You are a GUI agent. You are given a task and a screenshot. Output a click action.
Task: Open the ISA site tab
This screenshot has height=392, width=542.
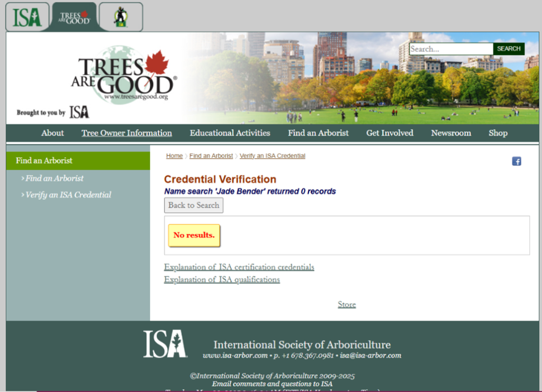(28, 17)
